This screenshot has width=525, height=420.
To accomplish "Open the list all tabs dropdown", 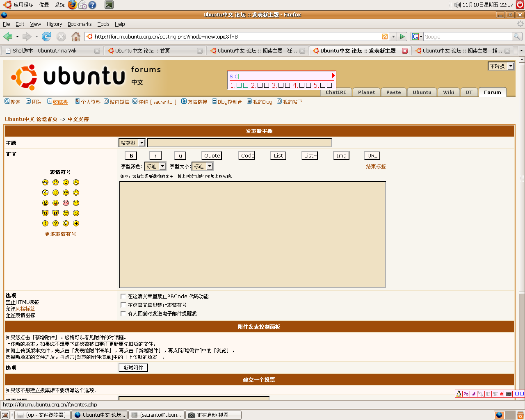I will pos(521,50).
